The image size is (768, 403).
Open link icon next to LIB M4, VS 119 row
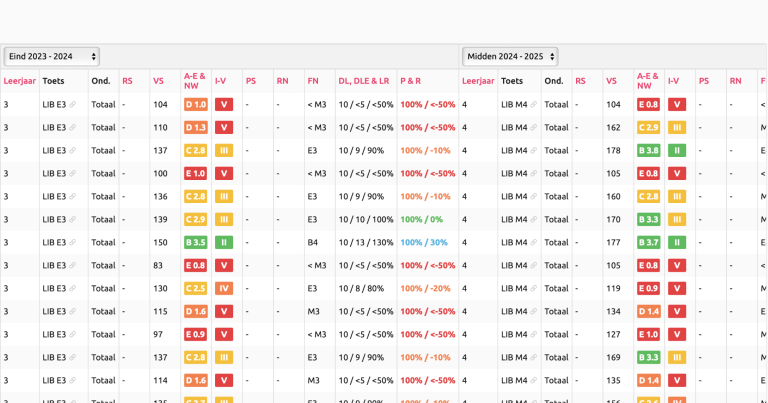point(533,289)
